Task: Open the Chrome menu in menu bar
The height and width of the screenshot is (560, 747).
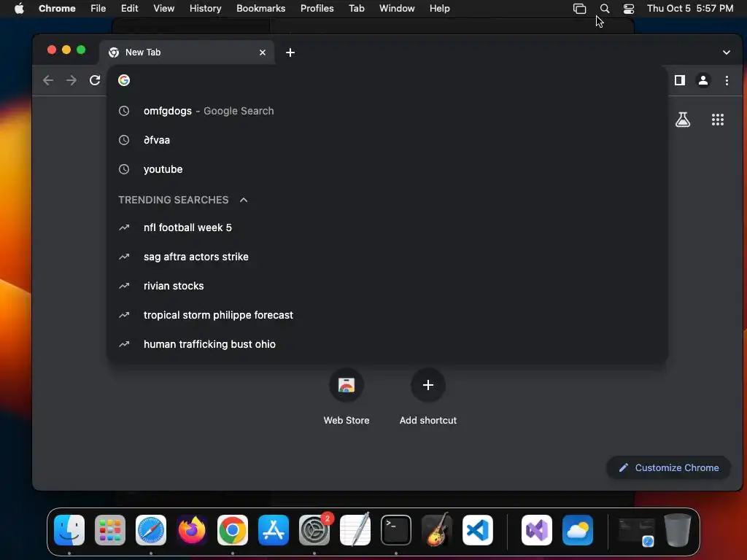Action: click(57, 9)
